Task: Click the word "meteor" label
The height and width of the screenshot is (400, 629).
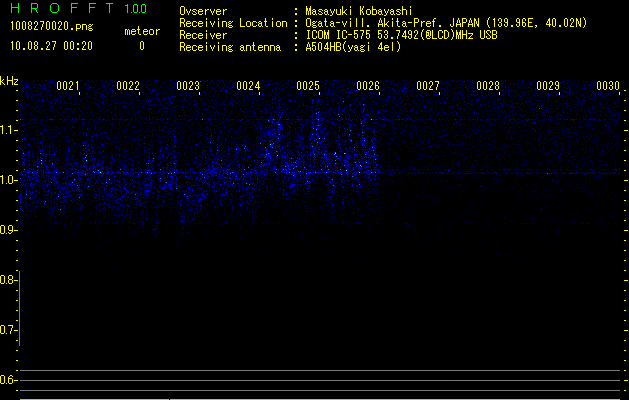Action: click(142, 31)
